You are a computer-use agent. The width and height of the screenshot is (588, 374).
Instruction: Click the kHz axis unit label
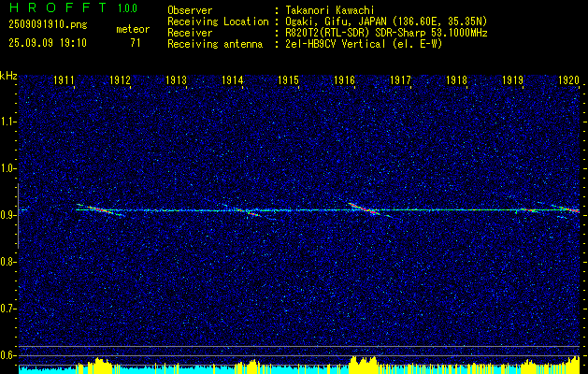click(8, 76)
